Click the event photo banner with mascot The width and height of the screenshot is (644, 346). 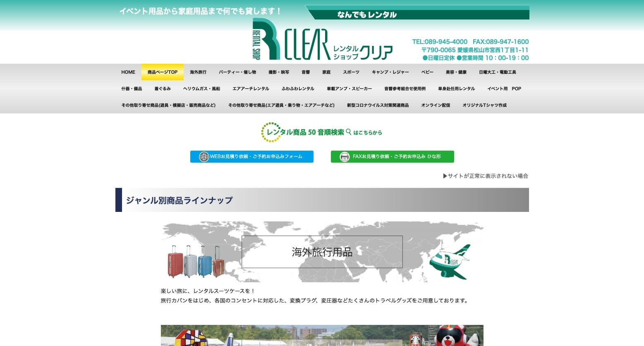[322, 336]
